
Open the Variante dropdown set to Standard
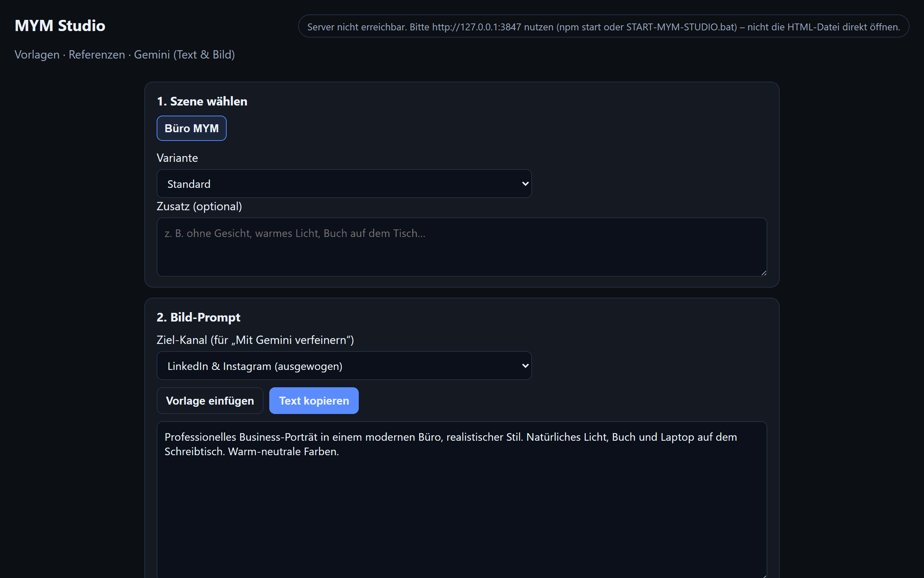click(x=344, y=184)
